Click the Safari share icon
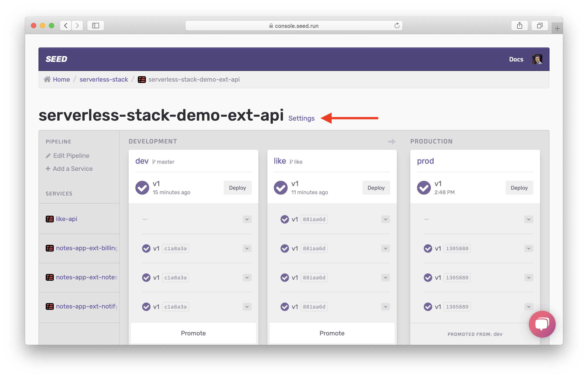The height and width of the screenshot is (378, 588). (519, 26)
